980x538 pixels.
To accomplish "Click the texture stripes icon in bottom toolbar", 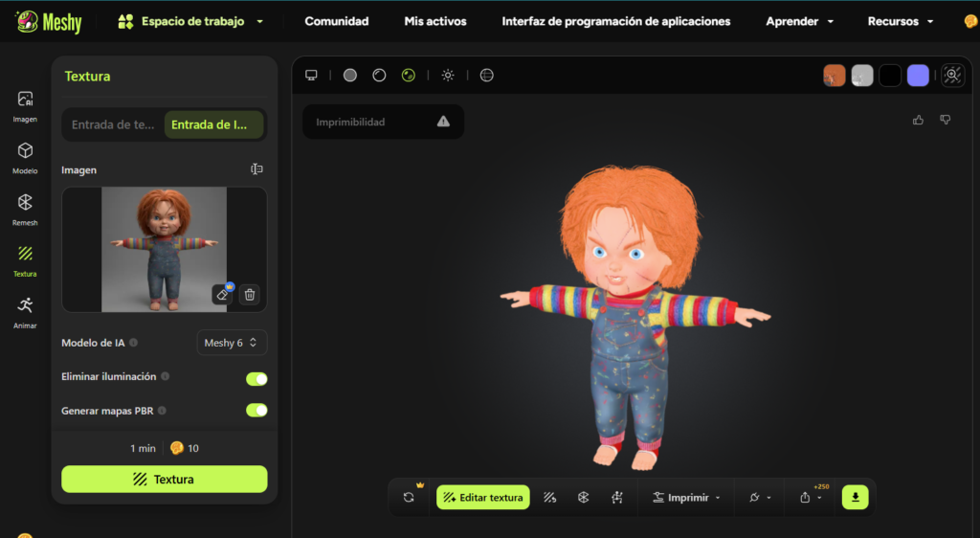I will pos(549,498).
